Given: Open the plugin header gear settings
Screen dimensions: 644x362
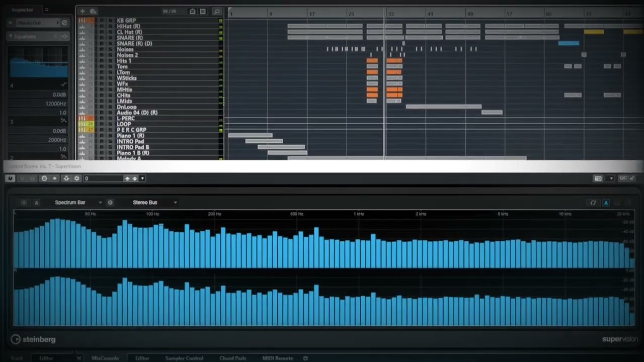Looking at the screenshot, I should tap(76, 178).
